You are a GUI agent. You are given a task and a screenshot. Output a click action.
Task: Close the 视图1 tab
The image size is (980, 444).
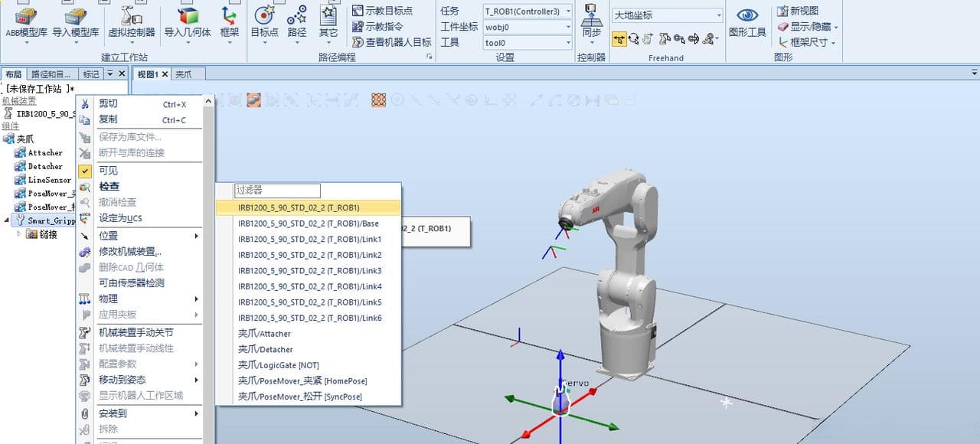pyautogui.click(x=165, y=74)
